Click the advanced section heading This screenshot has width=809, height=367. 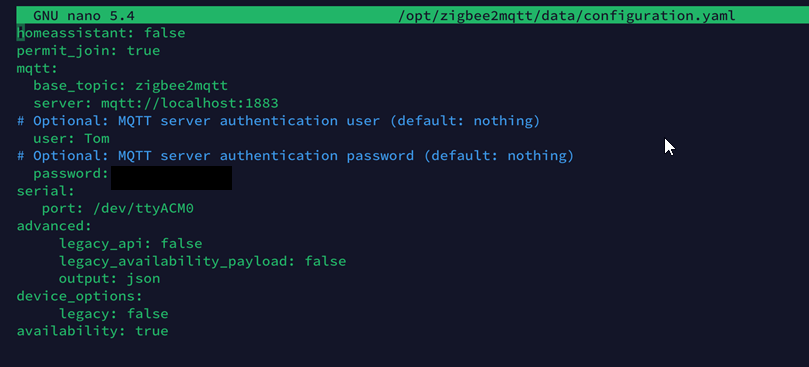(54, 226)
